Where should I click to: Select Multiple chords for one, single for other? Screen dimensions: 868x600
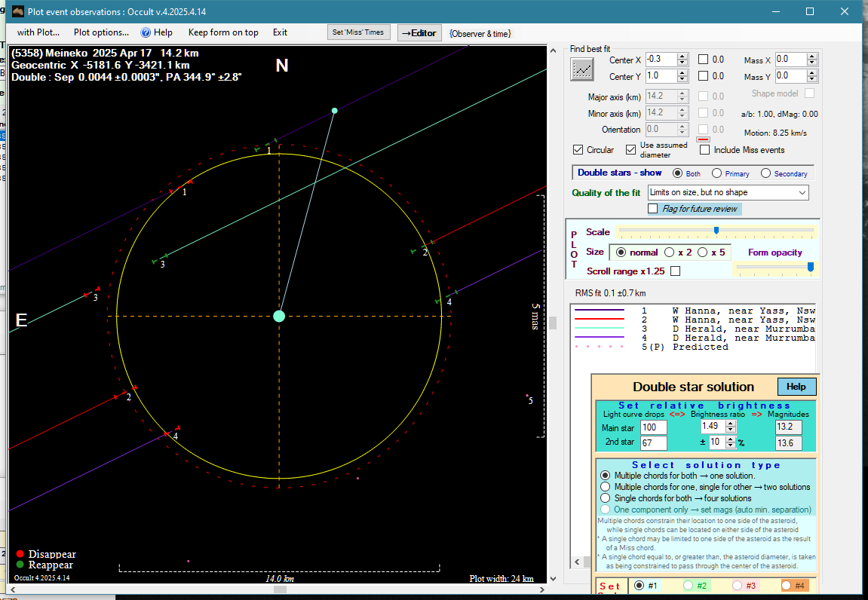[x=605, y=486]
